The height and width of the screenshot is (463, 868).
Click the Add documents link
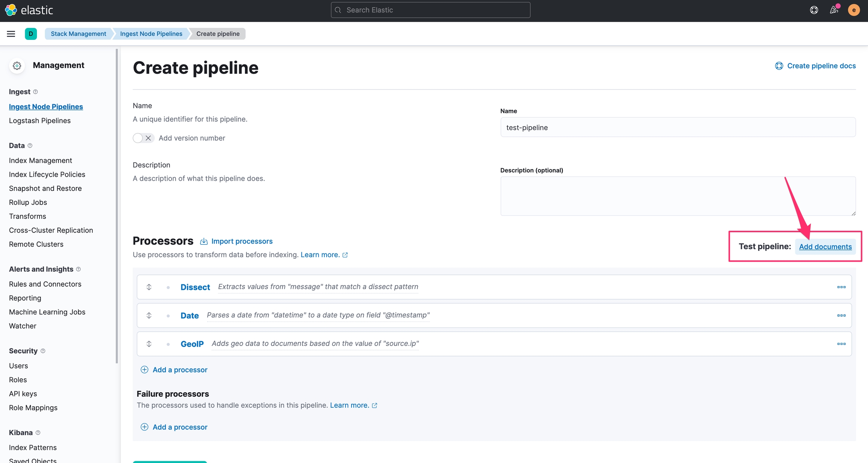point(825,247)
